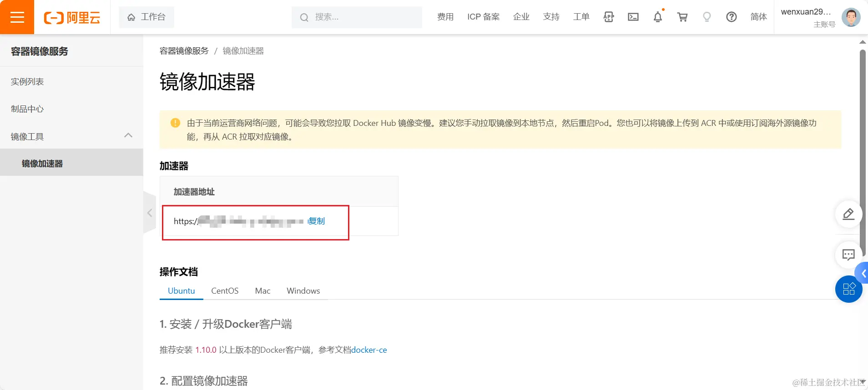
Task: Open the 企业 menu
Action: coord(521,17)
